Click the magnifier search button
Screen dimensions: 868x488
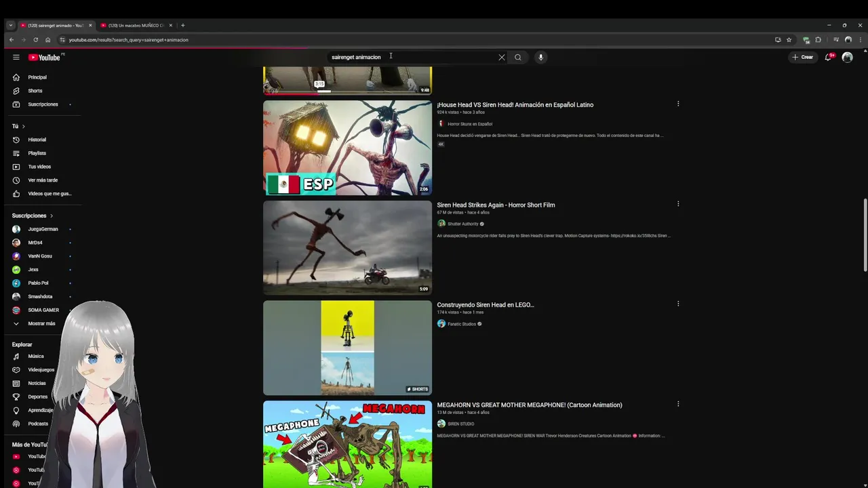click(518, 58)
